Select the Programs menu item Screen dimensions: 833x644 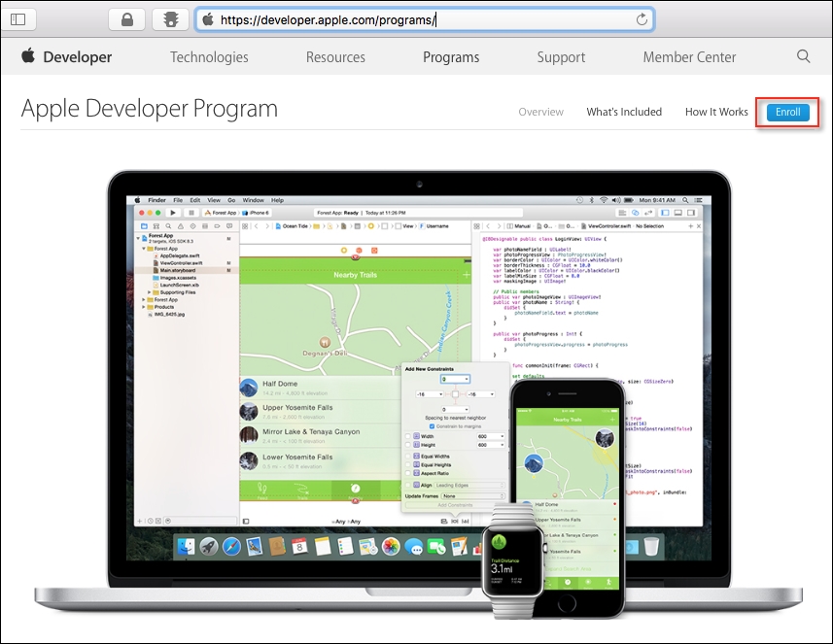[x=451, y=57]
